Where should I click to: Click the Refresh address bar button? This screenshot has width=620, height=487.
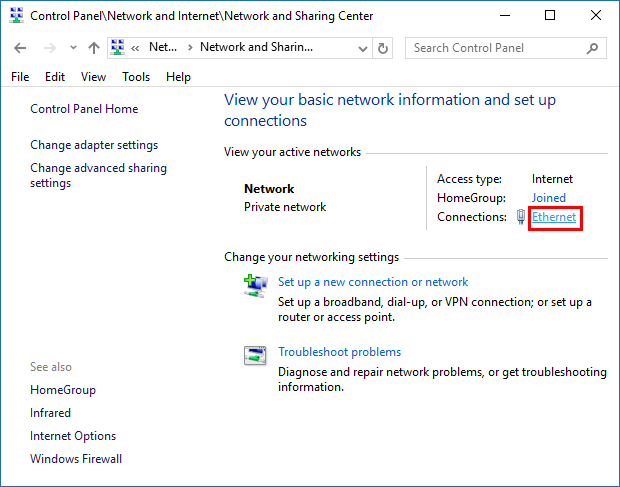[384, 48]
